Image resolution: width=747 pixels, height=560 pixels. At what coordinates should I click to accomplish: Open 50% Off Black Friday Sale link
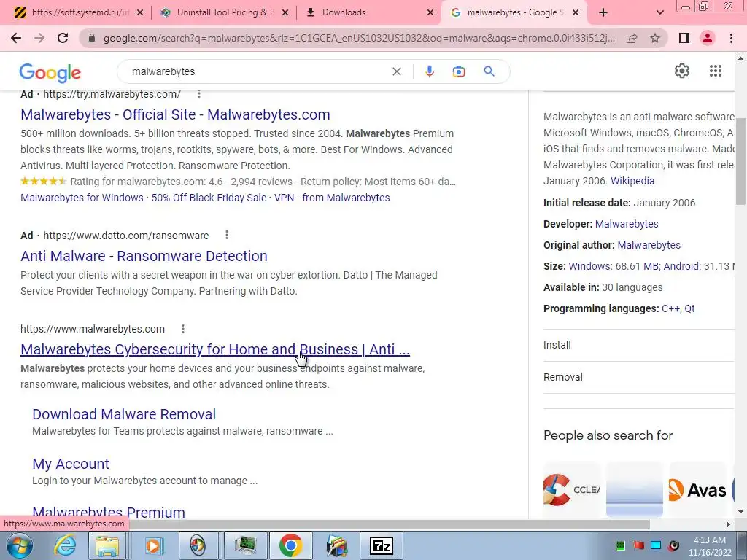209,198
